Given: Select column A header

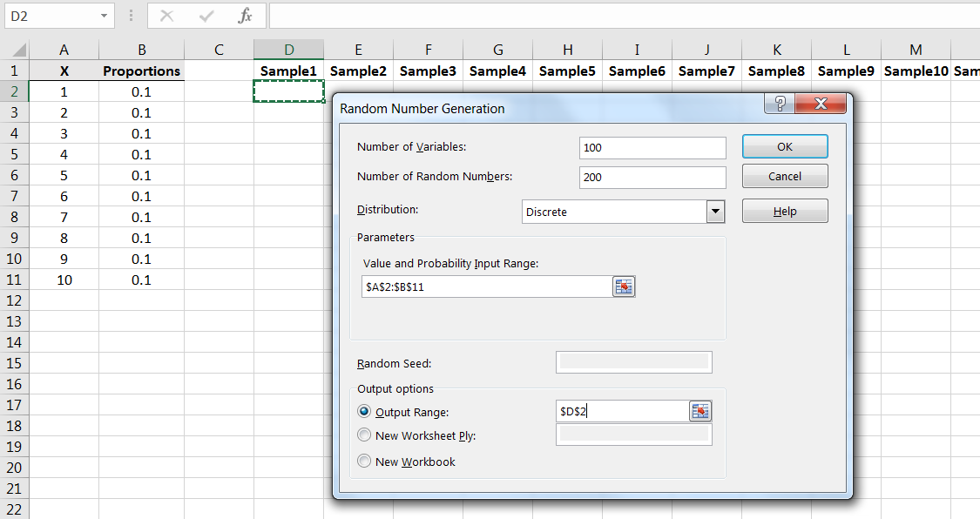Looking at the screenshot, I should pyautogui.click(x=64, y=51).
